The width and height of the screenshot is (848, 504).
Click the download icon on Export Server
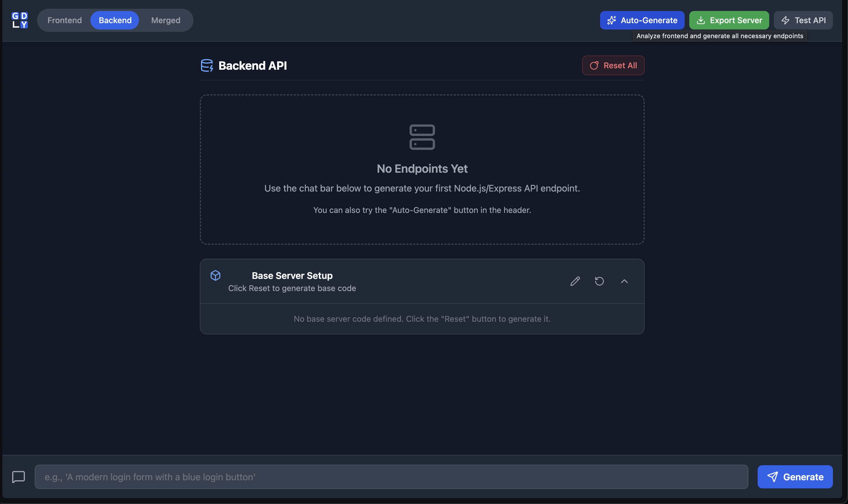[701, 20]
